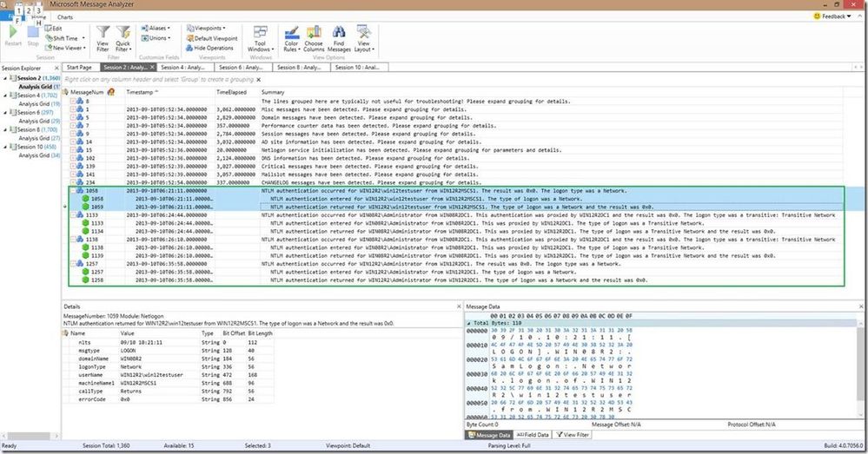Screen dimensions: 868x454
Task: Click the Edit session button
Action: 54,28
